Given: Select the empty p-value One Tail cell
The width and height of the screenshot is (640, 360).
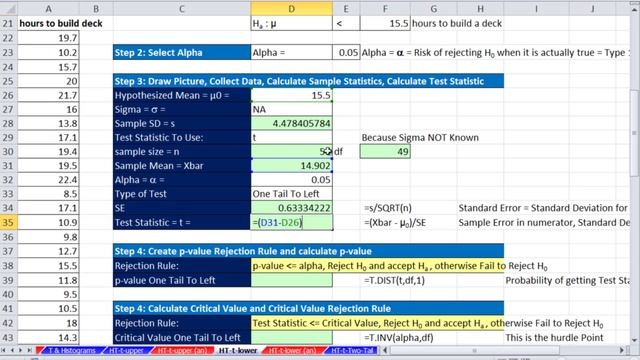Looking at the screenshot, I should [291, 280].
